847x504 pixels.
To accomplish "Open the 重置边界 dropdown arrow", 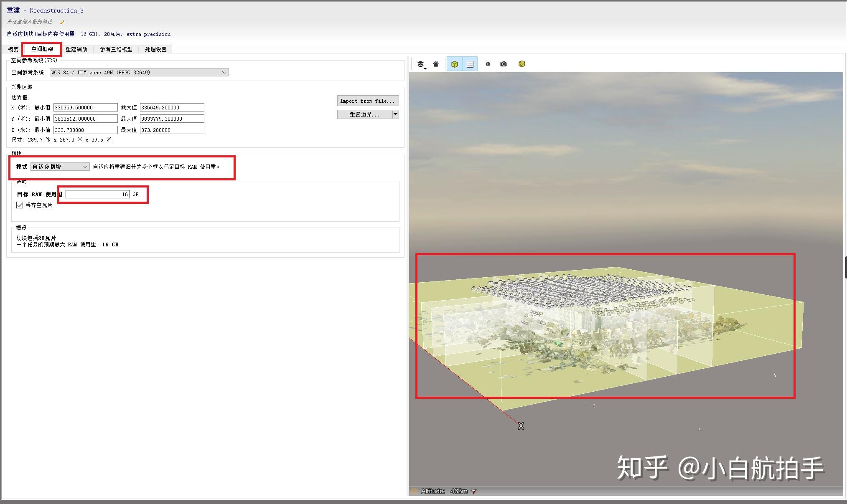I will click(395, 114).
